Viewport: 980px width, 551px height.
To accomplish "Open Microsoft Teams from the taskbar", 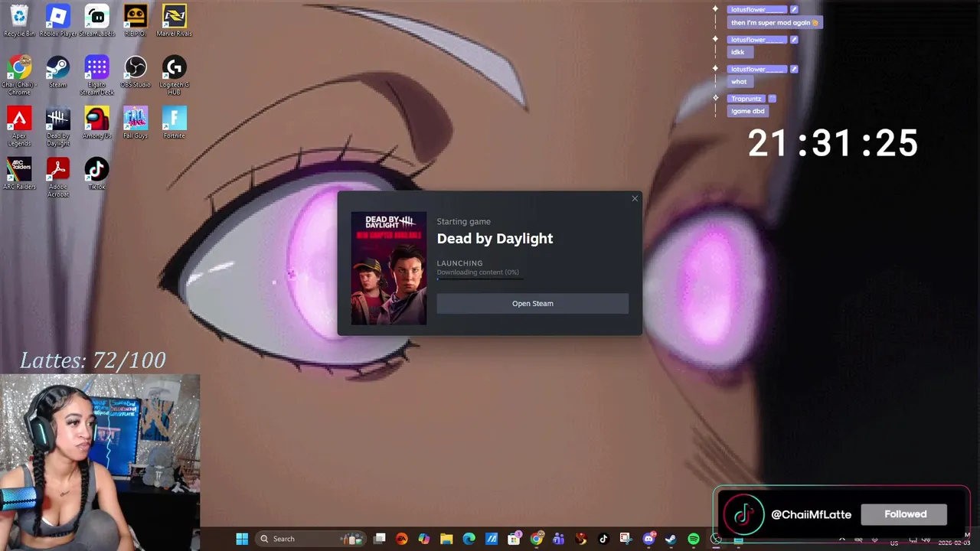I will [x=558, y=539].
